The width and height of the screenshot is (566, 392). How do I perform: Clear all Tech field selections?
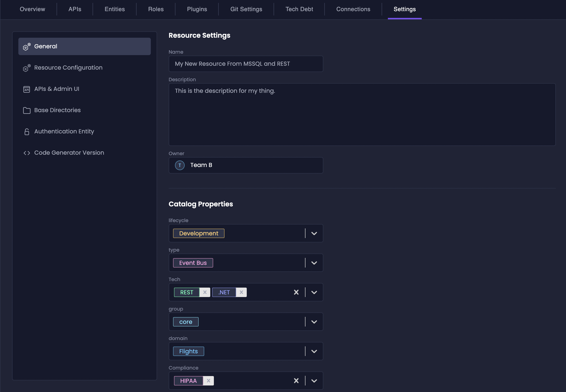pyautogui.click(x=296, y=292)
